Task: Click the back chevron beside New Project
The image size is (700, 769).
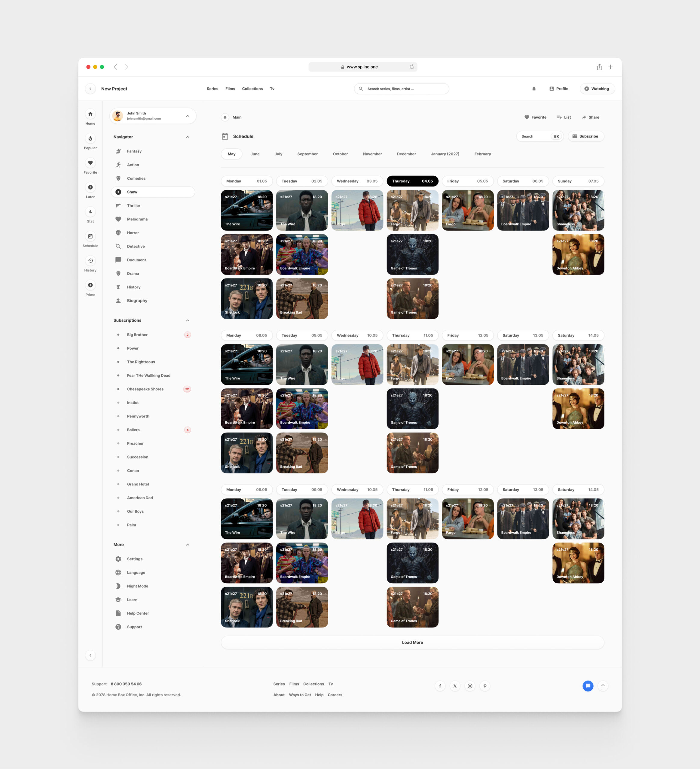Action: click(90, 89)
